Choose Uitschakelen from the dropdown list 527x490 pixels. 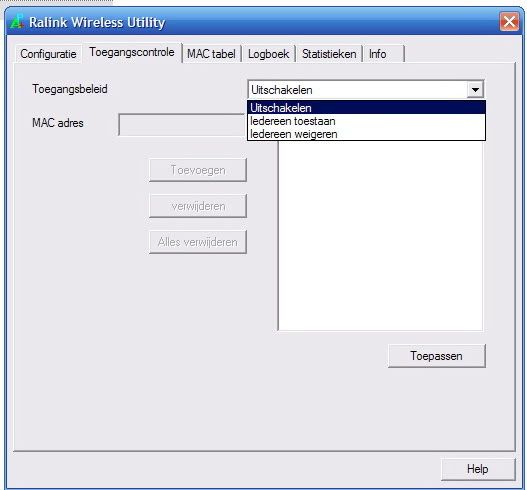pos(366,108)
